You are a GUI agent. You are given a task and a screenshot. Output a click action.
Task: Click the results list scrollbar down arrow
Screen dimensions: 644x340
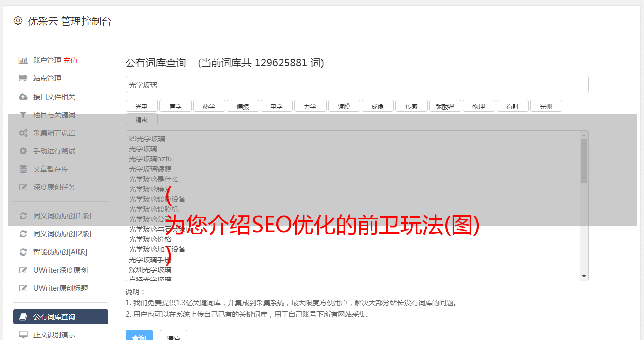584,276
